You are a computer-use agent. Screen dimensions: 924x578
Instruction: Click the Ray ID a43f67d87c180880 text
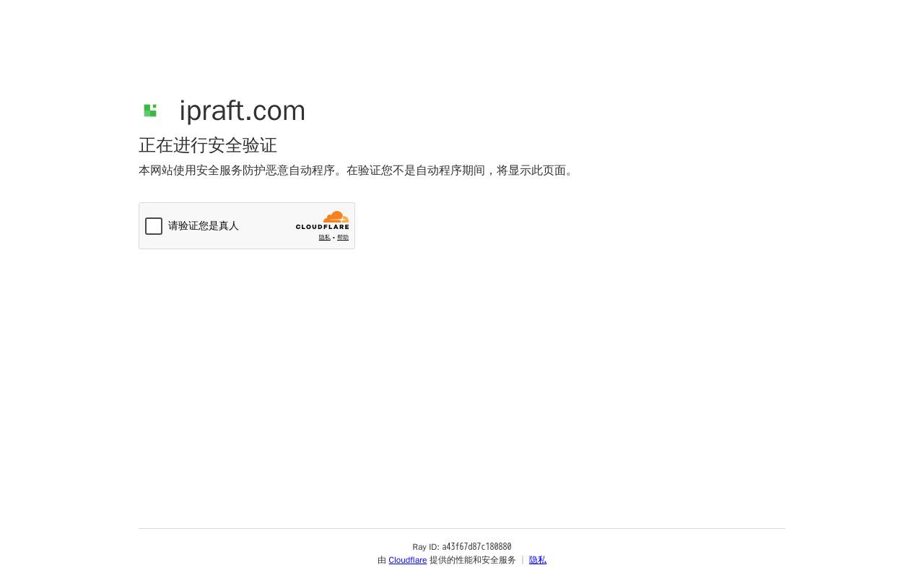462,547
